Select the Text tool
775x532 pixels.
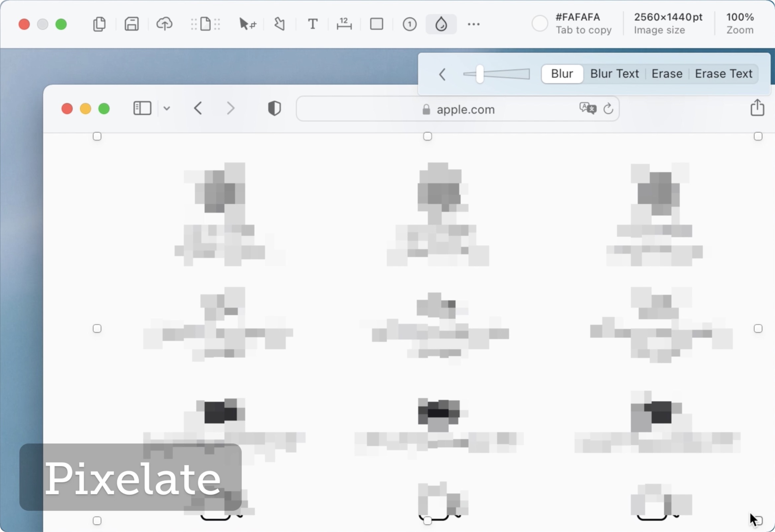[x=312, y=24]
